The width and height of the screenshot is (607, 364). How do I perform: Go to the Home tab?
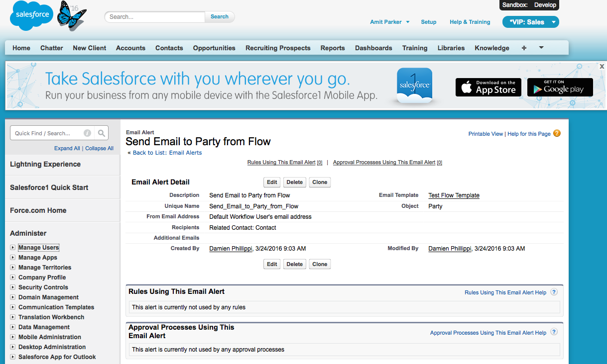(21, 48)
